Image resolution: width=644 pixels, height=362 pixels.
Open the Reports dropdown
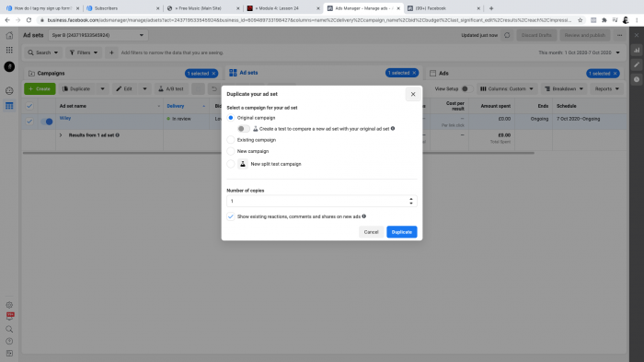pos(607,88)
